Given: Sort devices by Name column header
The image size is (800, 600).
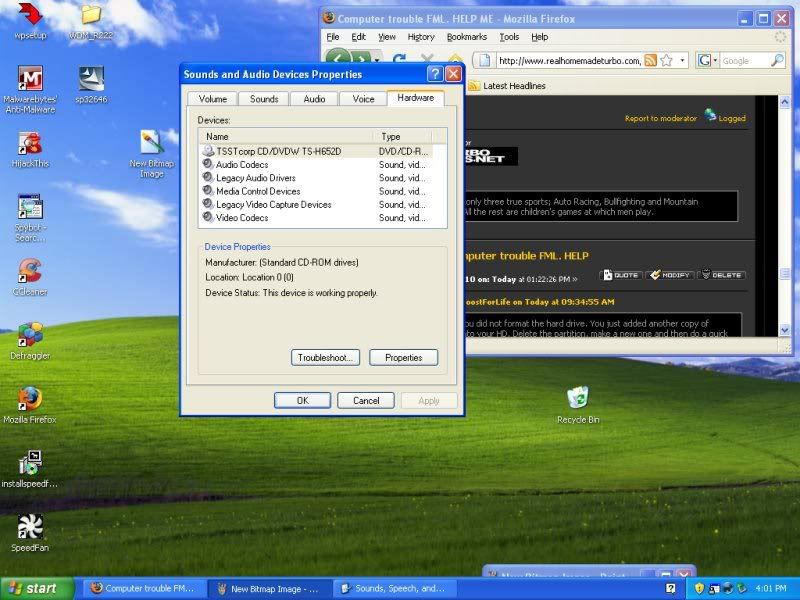Looking at the screenshot, I should click(286, 137).
